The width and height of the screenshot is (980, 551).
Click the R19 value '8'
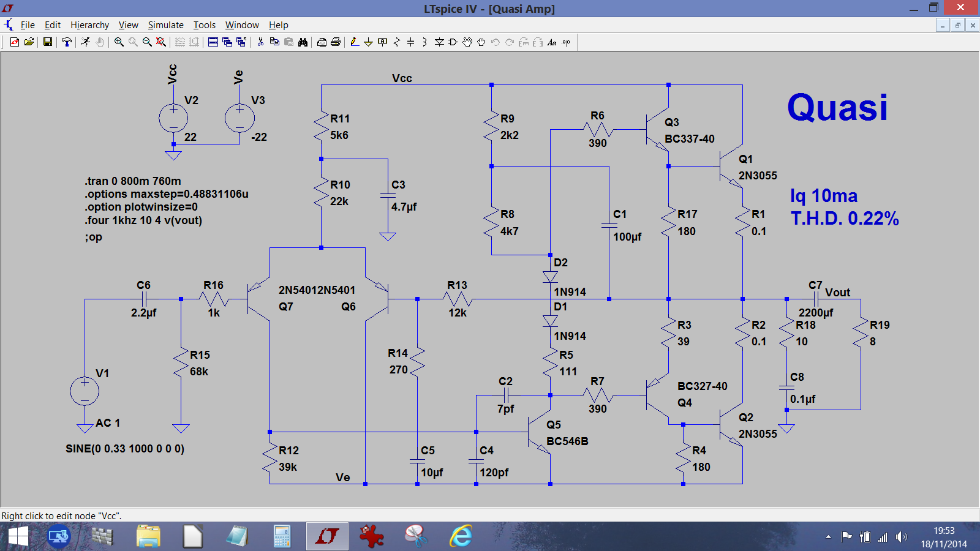(873, 342)
